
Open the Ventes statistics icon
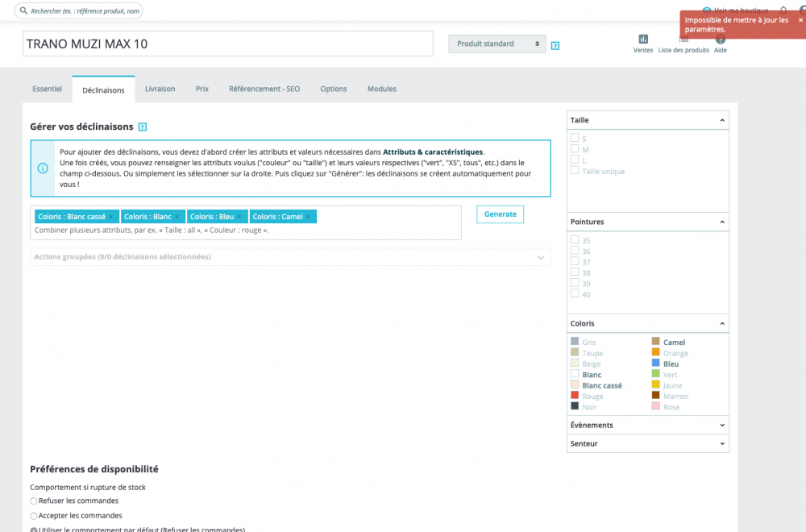(x=643, y=39)
